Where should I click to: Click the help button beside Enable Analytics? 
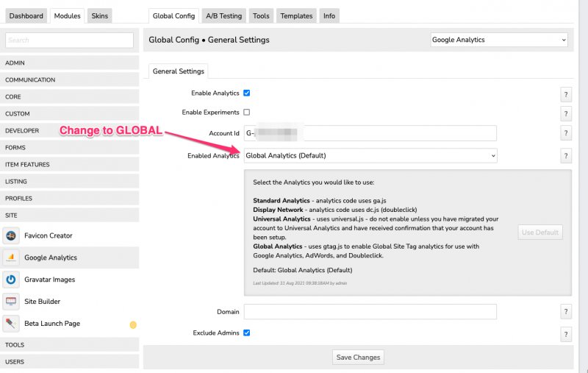click(x=566, y=94)
